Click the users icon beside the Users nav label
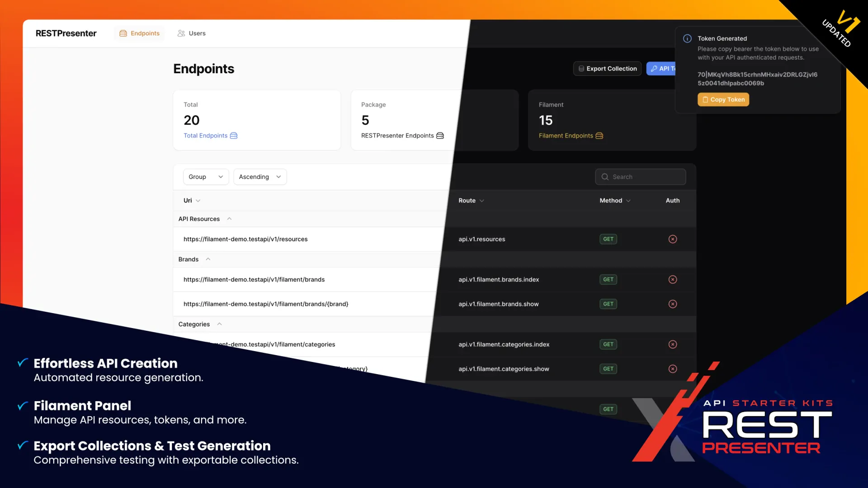868x488 pixels. 181,33
